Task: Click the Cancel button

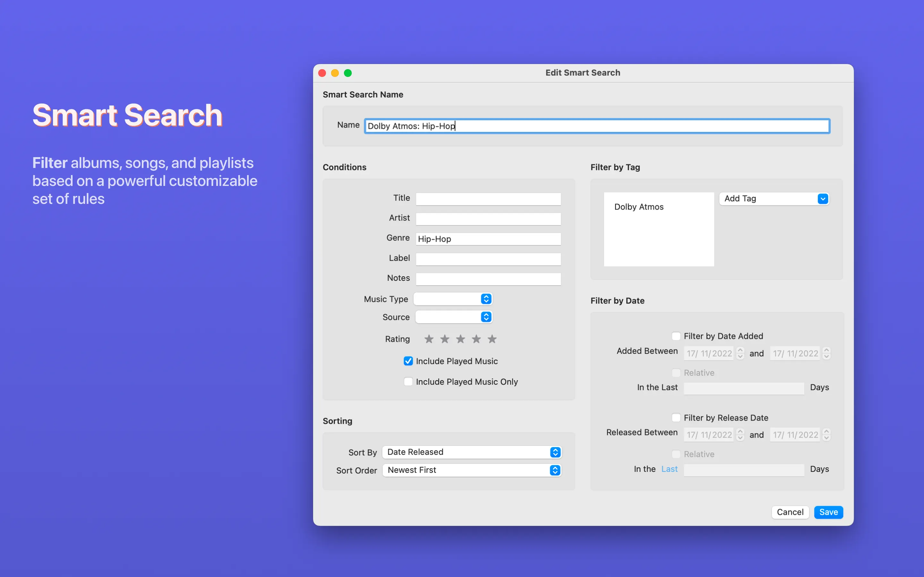Action: [x=790, y=512]
